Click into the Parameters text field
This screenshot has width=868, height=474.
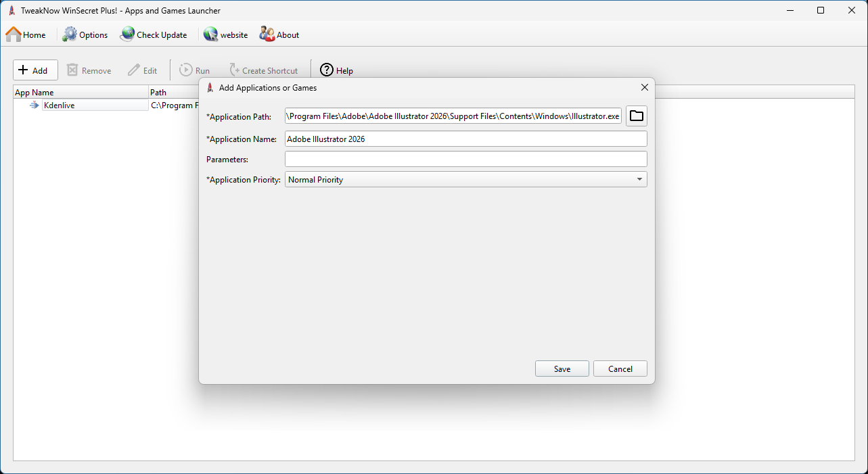coord(465,159)
